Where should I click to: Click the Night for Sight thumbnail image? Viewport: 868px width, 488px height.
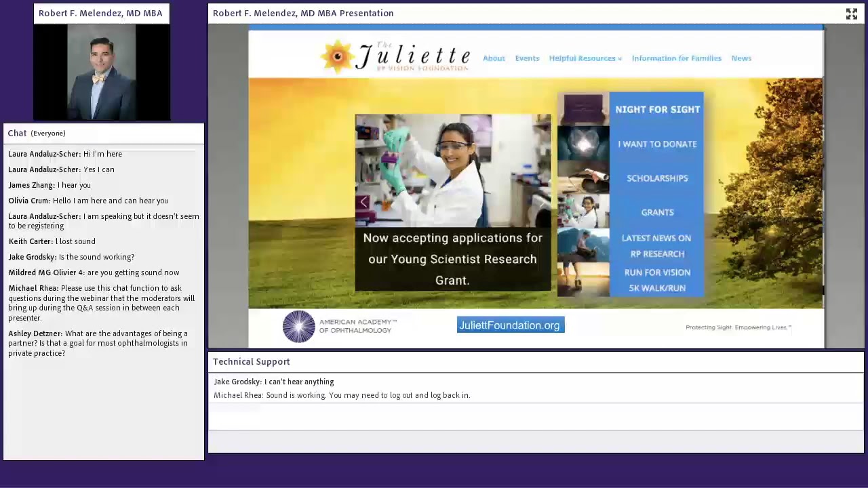[x=583, y=108]
